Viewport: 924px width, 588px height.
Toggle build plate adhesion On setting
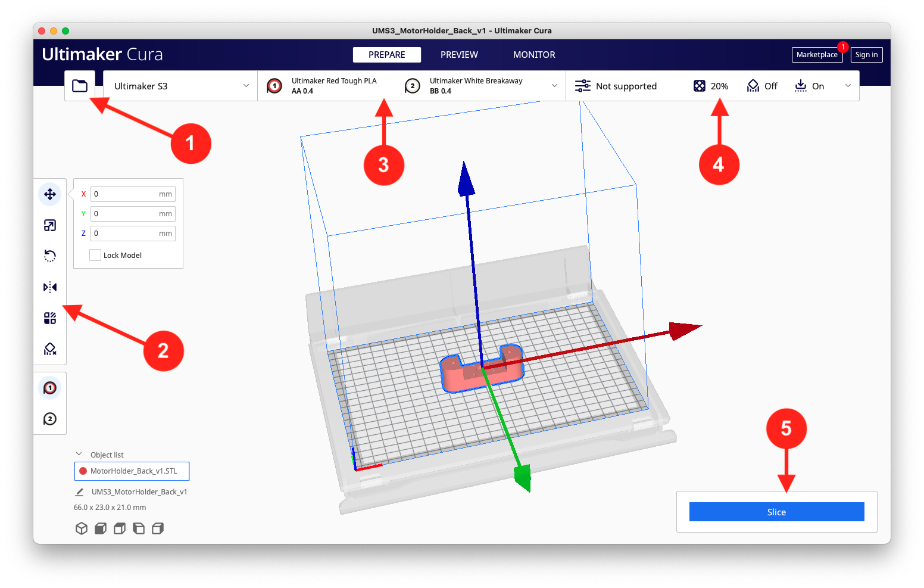(810, 86)
